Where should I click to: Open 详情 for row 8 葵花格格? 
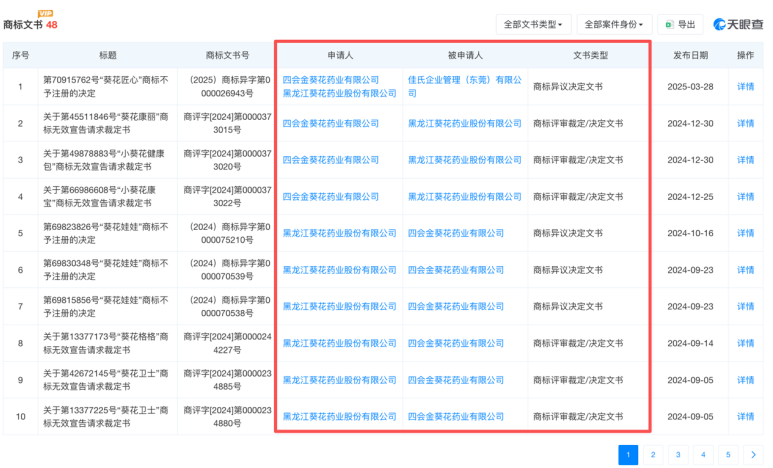(745, 343)
